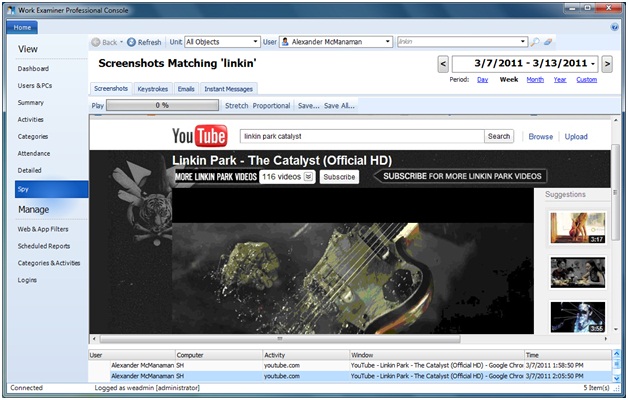The width and height of the screenshot is (628, 400).
Task: Select the row timed 3/7/2011 1:58:50 PM
Action: [350, 365]
